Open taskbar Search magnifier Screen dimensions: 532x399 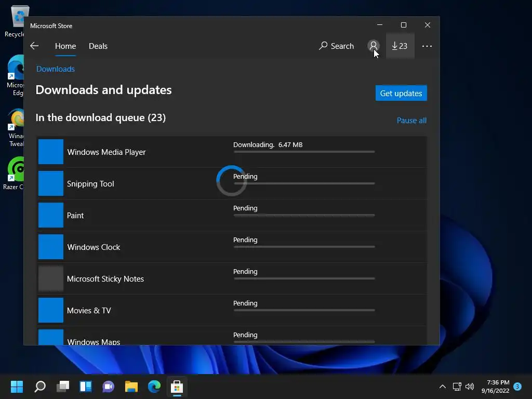(40, 386)
